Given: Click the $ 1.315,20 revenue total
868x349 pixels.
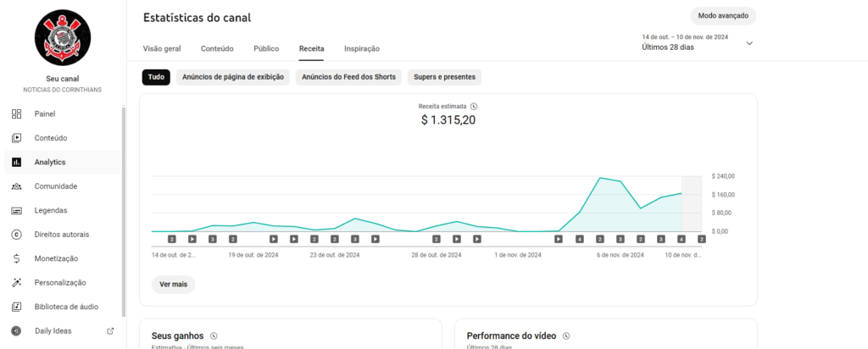Looking at the screenshot, I should (448, 120).
